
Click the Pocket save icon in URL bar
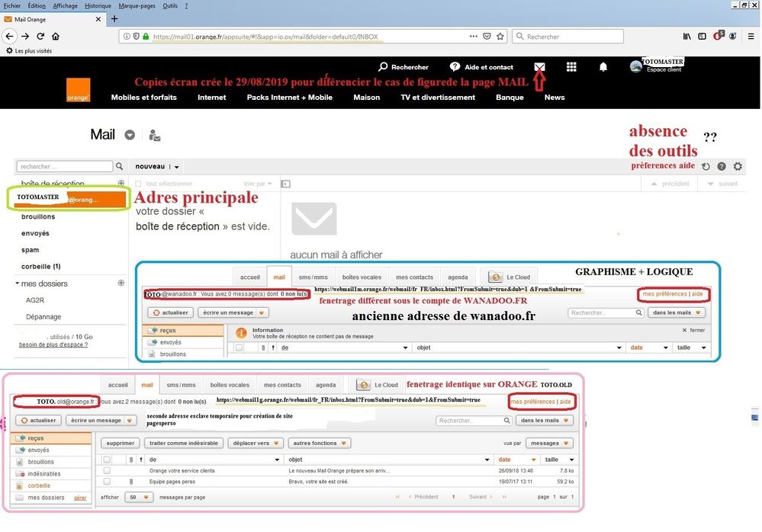[x=487, y=37]
